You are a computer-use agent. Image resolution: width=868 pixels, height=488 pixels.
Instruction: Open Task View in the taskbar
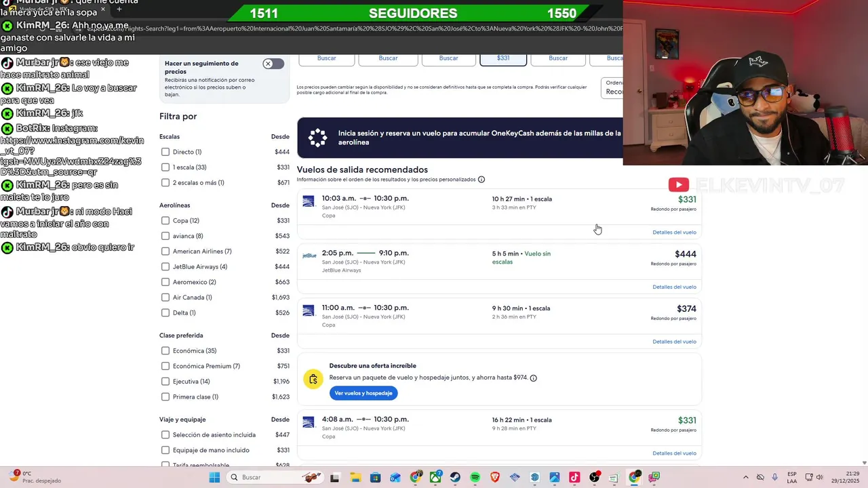tap(334, 477)
